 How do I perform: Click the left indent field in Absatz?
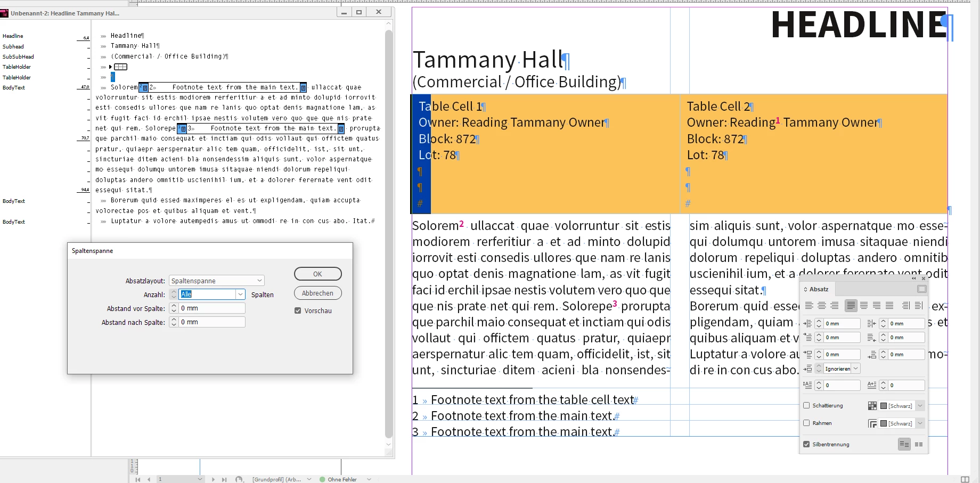pyautogui.click(x=842, y=323)
